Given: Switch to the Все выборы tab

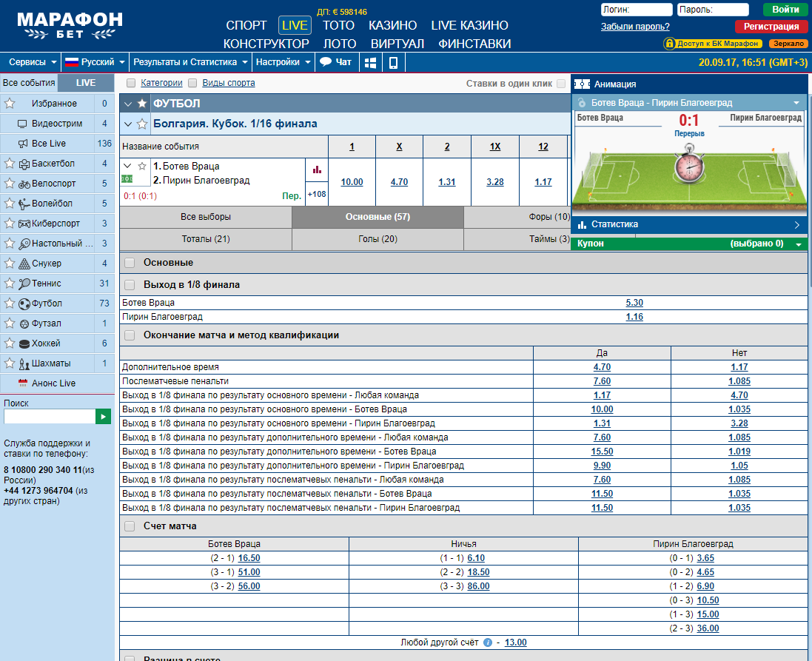Looking at the screenshot, I should pyautogui.click(x=206, y=217).
